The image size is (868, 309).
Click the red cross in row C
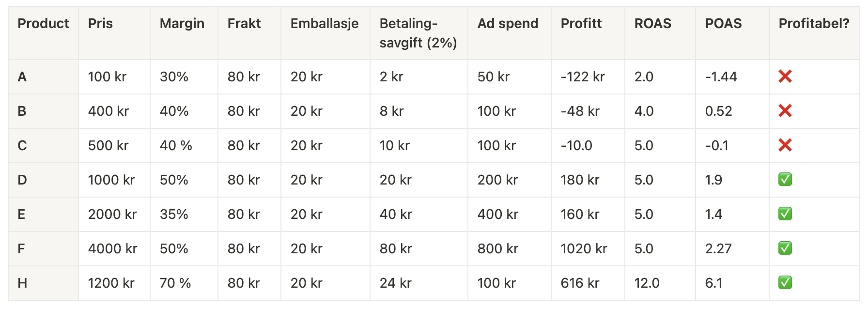tap(785, 145)
